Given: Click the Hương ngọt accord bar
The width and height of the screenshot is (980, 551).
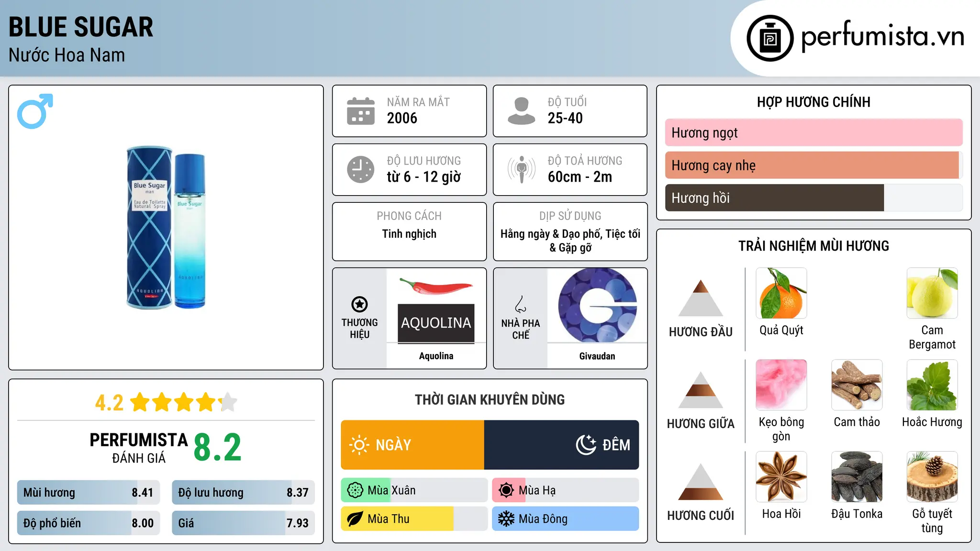Looking at the screenshot, I should coord(813,132).
